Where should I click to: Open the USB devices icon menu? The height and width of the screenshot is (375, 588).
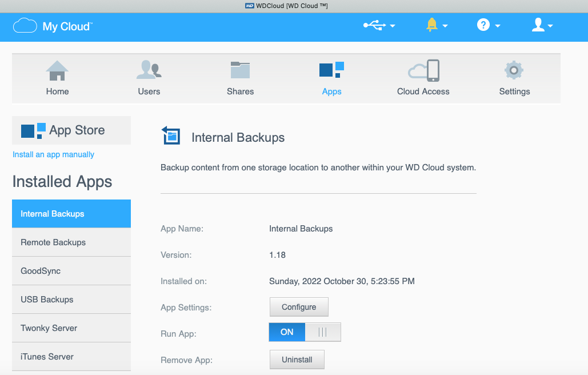[374, 26]
